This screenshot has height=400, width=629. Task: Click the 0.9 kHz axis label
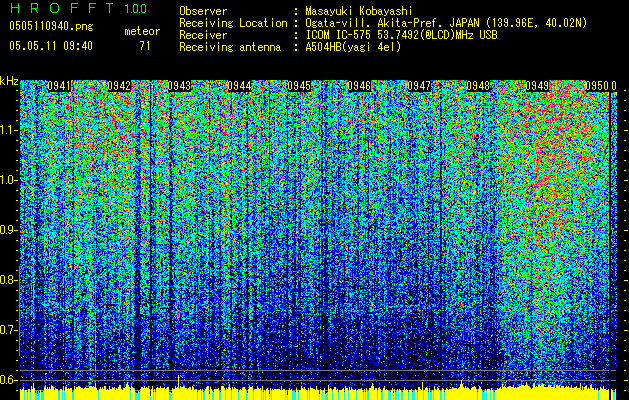click(x=8, y=230)
